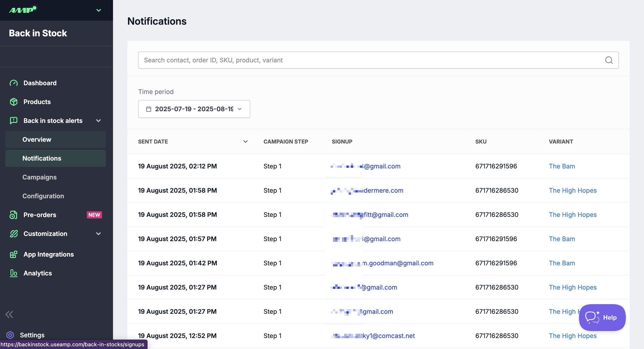
Task: Open the account switcher chevron beside AMP logo
Action: point(99,10)
